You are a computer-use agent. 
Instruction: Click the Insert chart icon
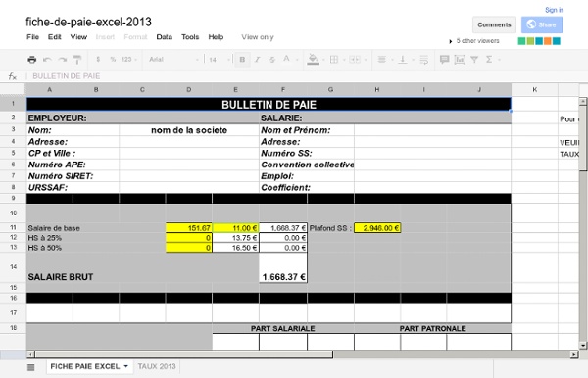coord(460,59)
